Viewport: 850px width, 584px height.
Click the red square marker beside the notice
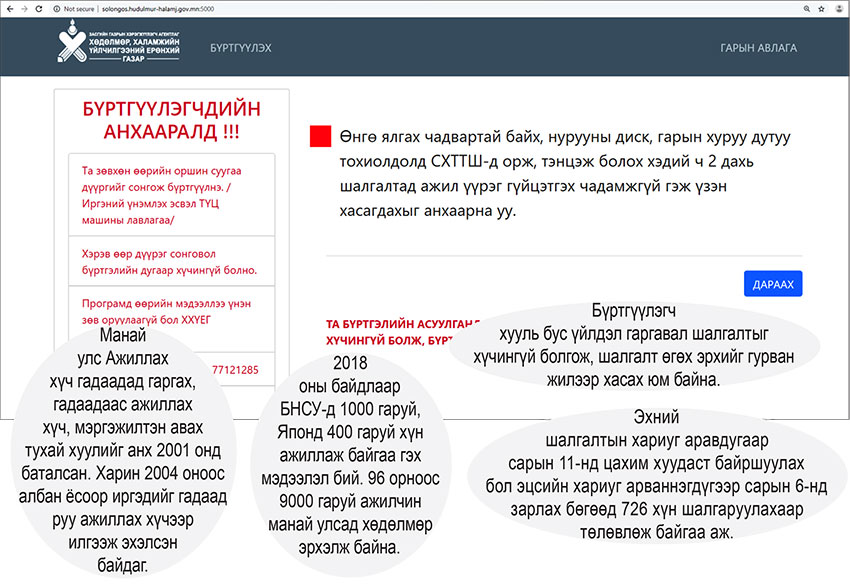coord(320,136)
